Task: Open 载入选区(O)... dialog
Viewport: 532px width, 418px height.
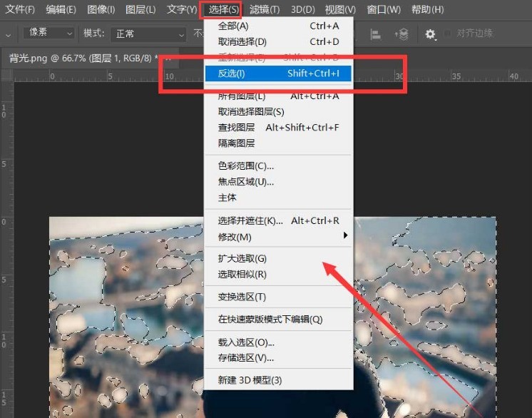Action: coord(278,342)
